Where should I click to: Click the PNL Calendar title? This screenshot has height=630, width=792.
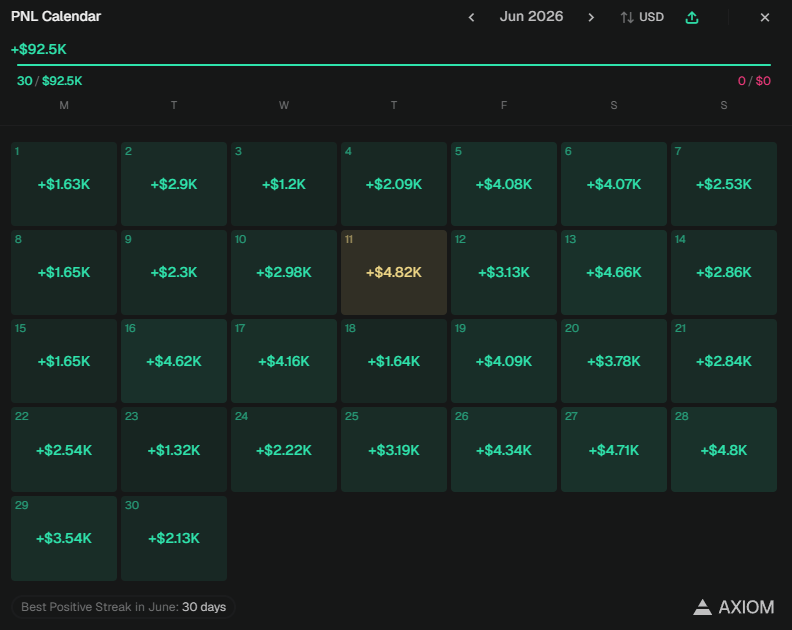click(x=56, y=16)
